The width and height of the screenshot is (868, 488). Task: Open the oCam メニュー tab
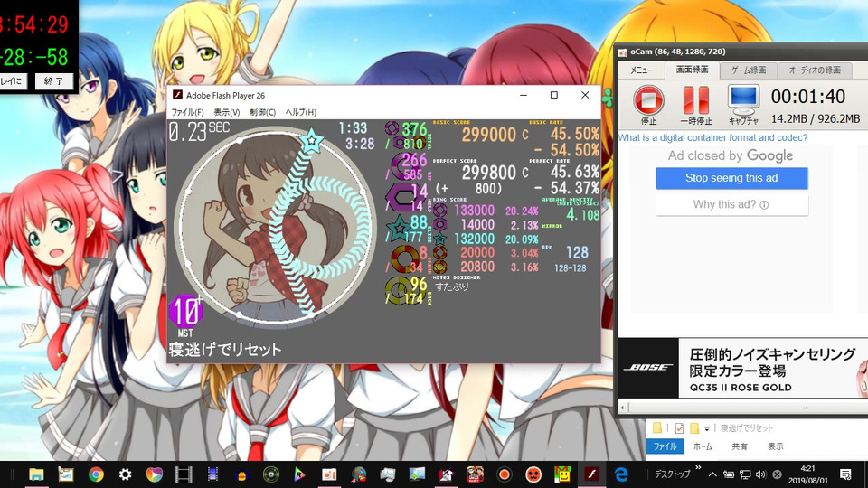pyautogui.click(x=641, y=70)
